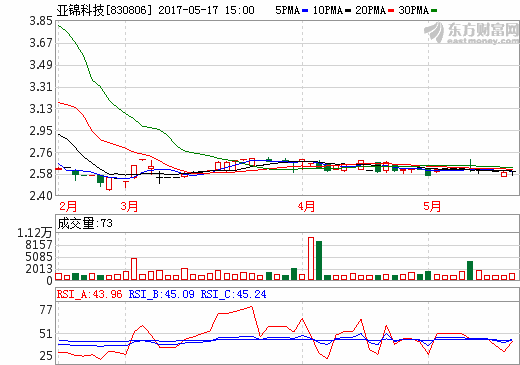The height and width of the screenshot is (365, 520).
Task: Click the 成交量:73 volume header
Action: [x=85, y=223]
